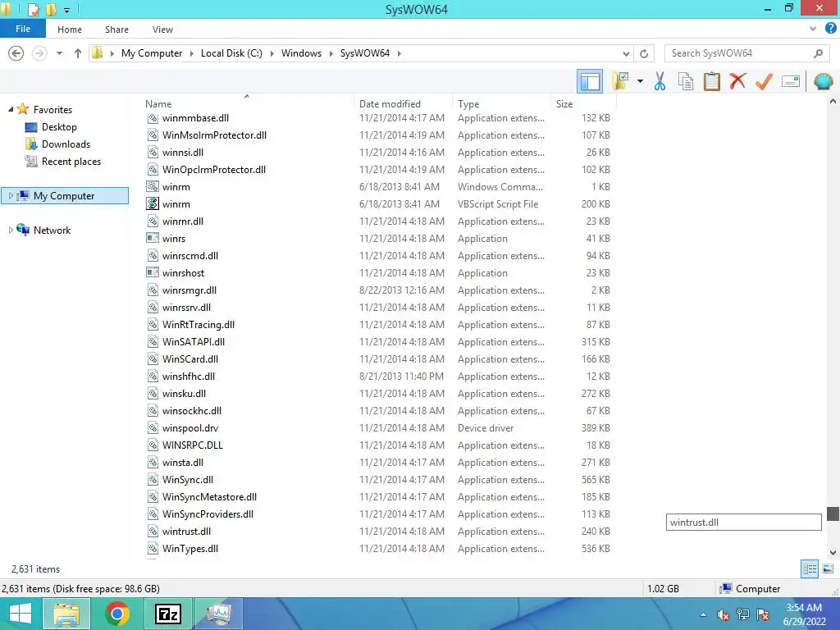Delete with the red X toolbar icon
Image resolution: width=840 pixels, height=630 pixels.
coord(737,81)
